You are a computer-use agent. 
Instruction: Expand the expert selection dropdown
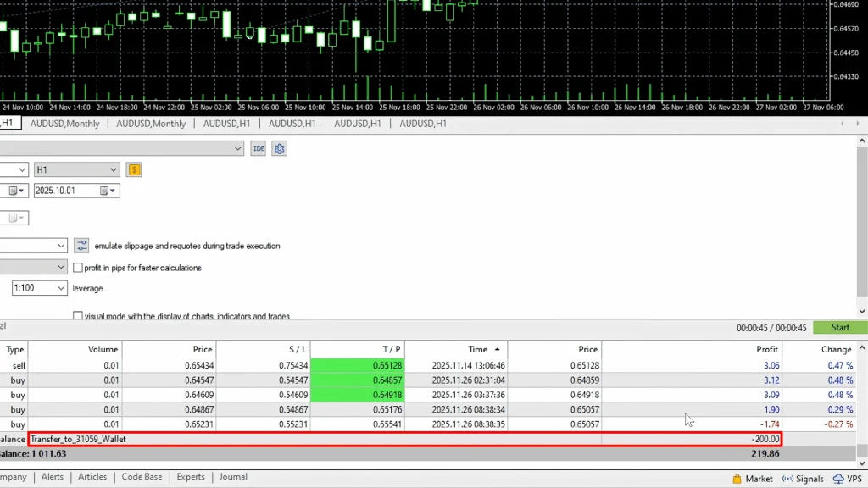point(238,148)
